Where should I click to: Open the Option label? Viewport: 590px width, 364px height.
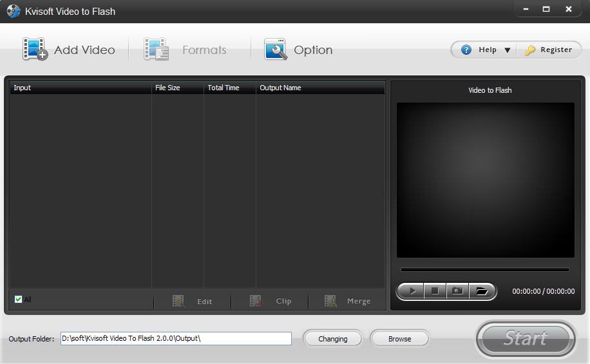coord(313,50)
